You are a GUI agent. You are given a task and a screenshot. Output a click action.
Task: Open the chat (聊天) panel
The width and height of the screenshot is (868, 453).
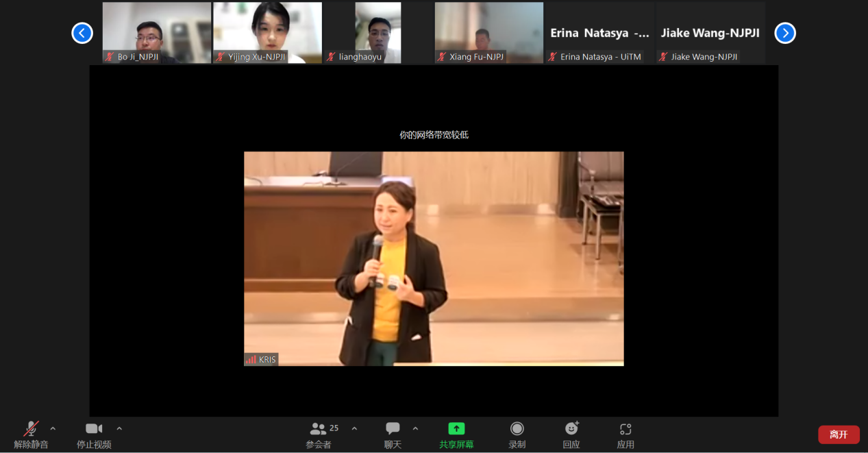click(393, 429)
